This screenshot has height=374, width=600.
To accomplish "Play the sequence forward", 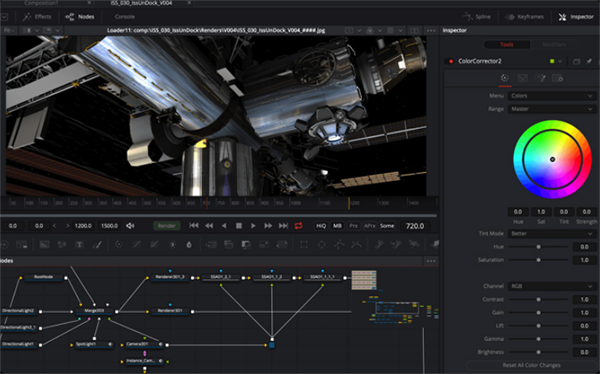I will (253, 226).
